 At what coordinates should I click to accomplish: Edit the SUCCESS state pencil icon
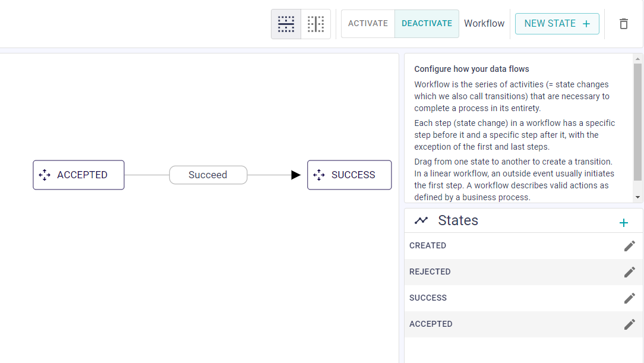pyautogui.click(x=629, y=298)
